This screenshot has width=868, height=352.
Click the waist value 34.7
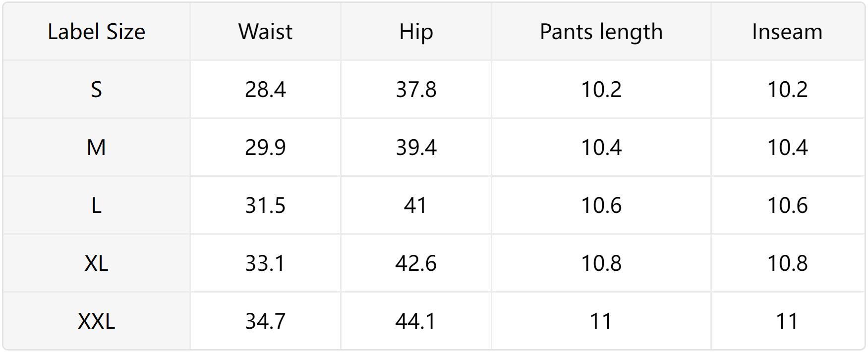pos(265,321)
